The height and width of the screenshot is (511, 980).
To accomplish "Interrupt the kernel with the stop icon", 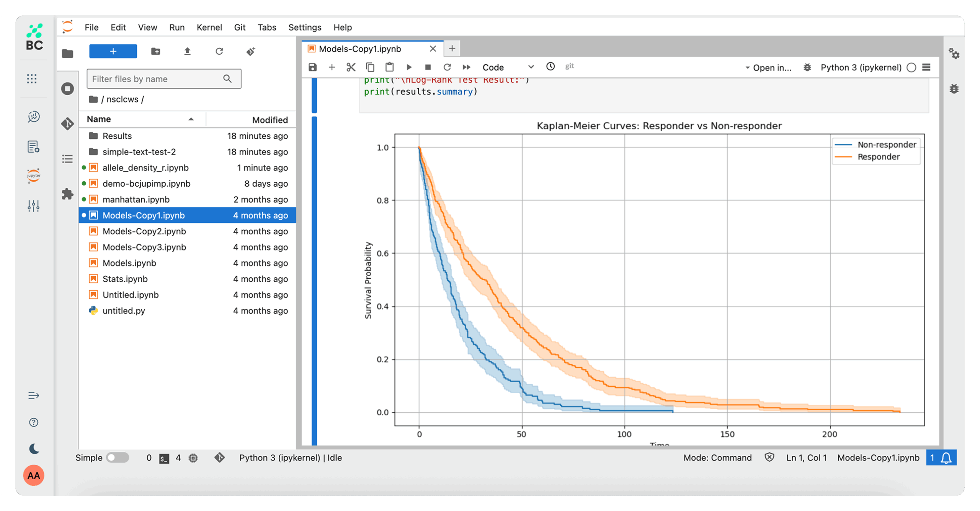I will click(428, 67).
